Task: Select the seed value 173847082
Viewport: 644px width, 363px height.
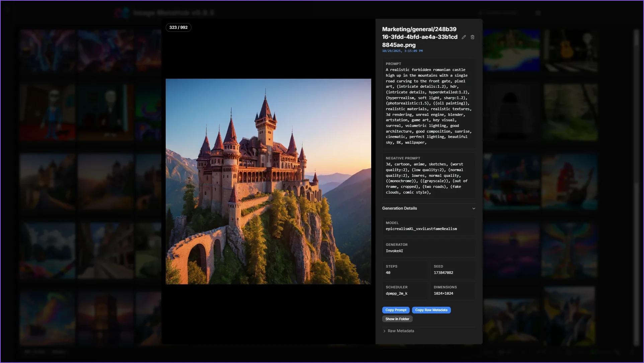Action: 443,273
